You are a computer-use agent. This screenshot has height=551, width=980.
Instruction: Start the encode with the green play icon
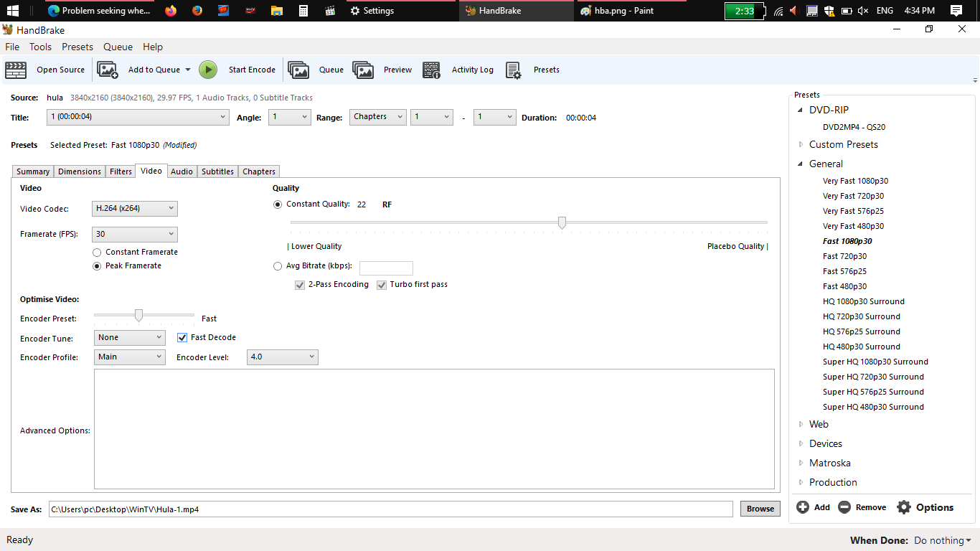208,70
